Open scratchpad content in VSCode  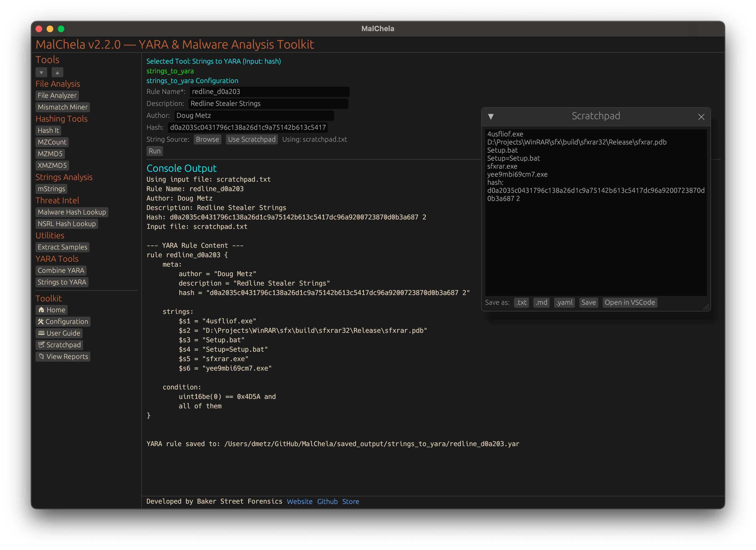630,302
